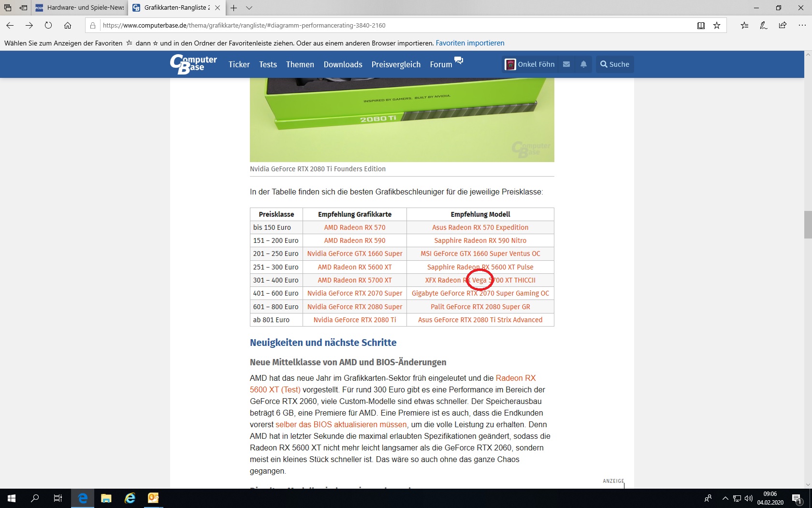Open Nvidia GeForce RTX 2080 Ti table link
Viewport: 812px width, 508px height.
click(x=355, y=320)
